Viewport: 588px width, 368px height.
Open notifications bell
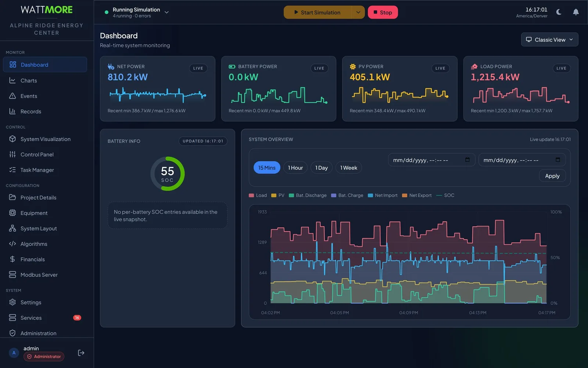point(576,12)
